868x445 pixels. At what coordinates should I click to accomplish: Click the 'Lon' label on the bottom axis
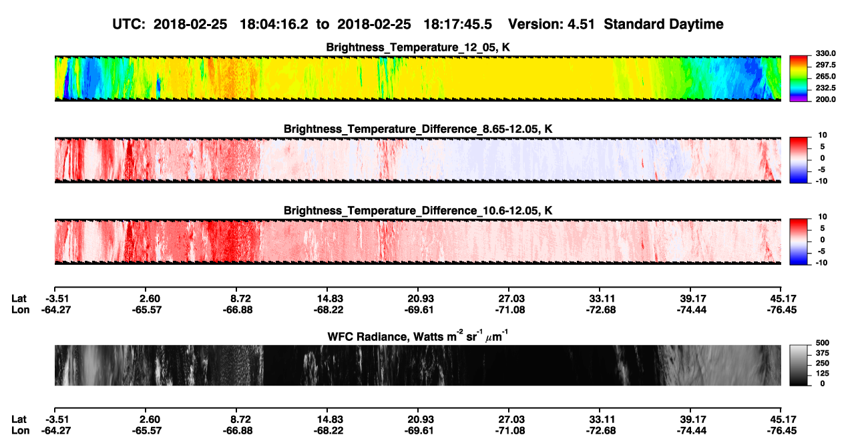point(20,430)
